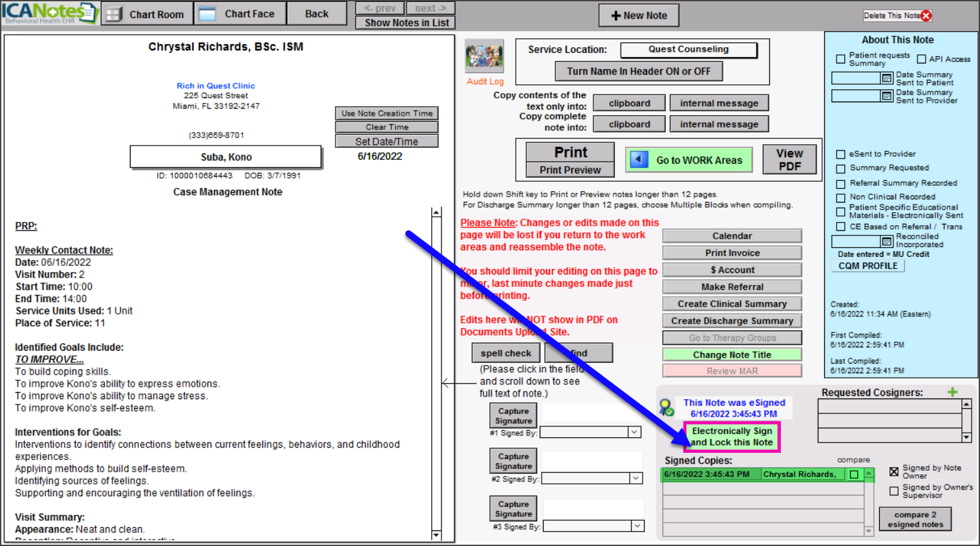Open the Audit Log link
This screenshot has height=546, width=980.
point(485,82)
